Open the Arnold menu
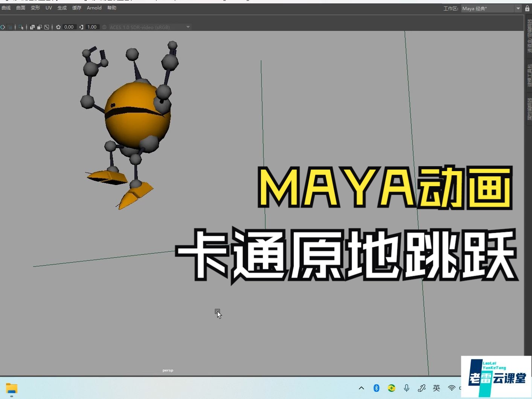Viewport: 532px width, 399px height. click(94, 8)
